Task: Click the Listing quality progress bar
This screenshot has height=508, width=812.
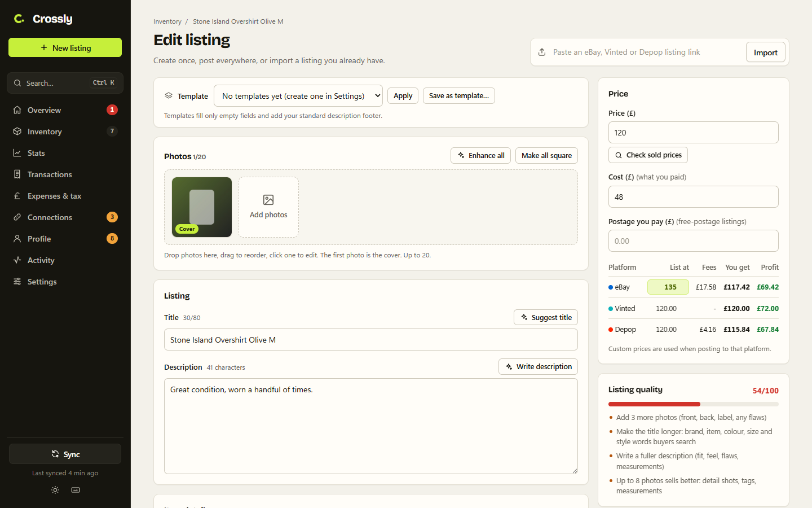Action: click(693, 404)
